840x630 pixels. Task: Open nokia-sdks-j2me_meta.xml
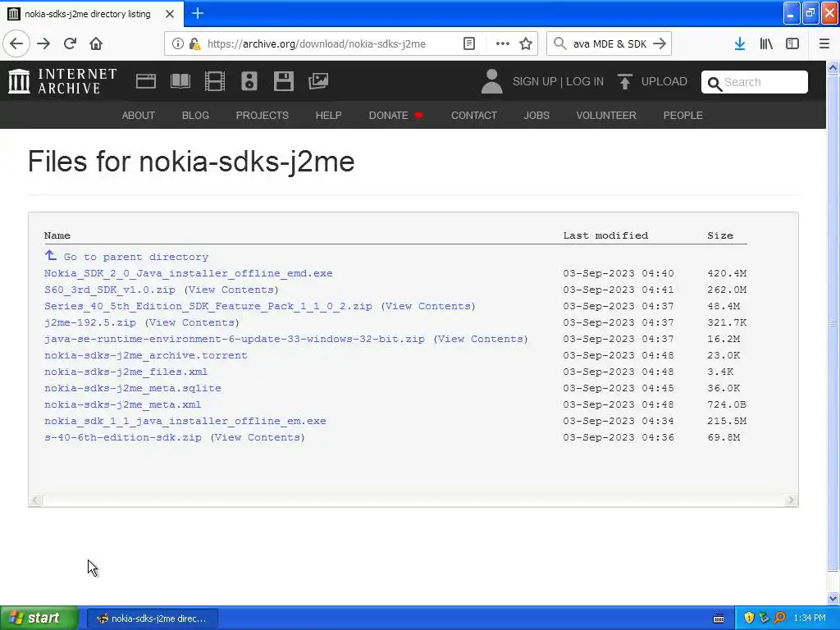point(123,404)
